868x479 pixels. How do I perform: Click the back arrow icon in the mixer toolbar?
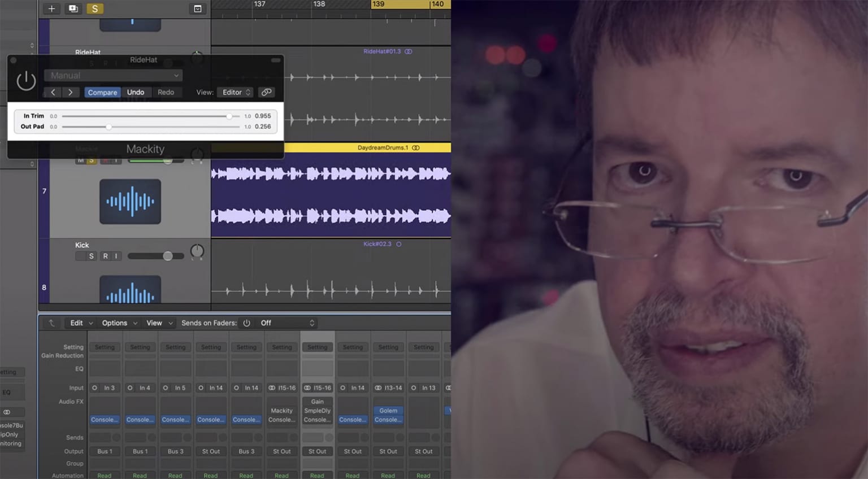[51, 323]
